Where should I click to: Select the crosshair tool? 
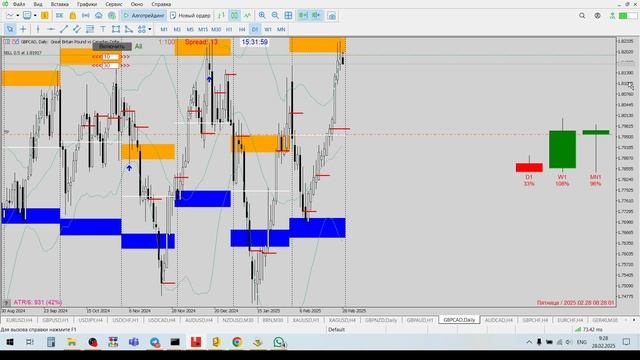pos(23,29)
